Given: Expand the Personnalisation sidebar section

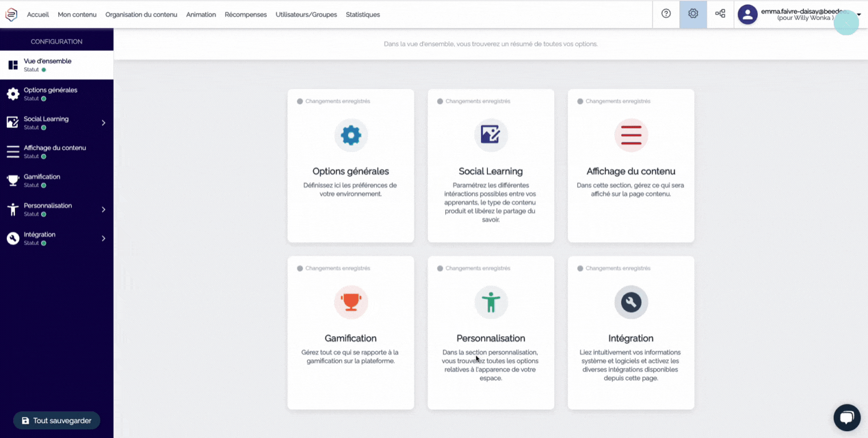Looking at the screenshot, I should 104,210.
